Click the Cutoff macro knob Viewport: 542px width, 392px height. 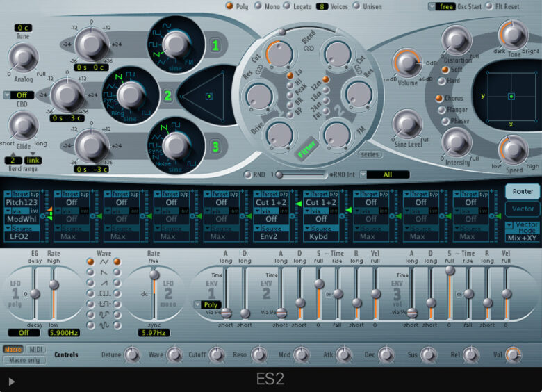coord(216,354)
